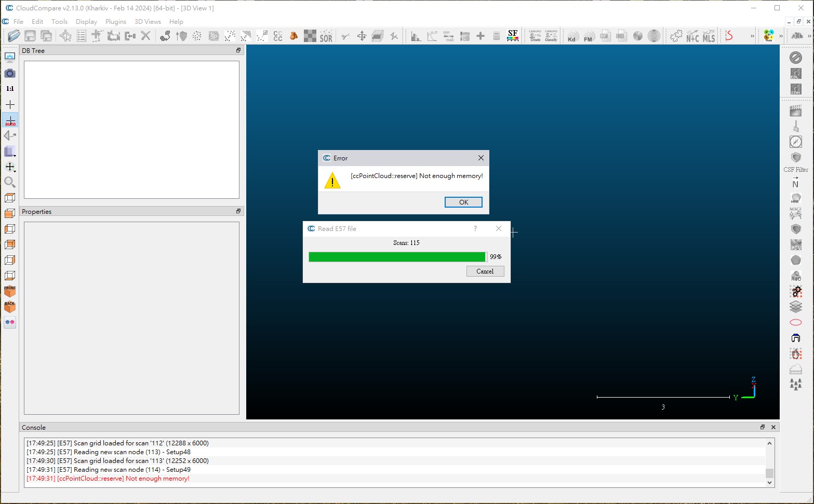Toggle the 1:1 zoom scale button
This screenshot has width=814, height=504.
(x=10, y=89)
